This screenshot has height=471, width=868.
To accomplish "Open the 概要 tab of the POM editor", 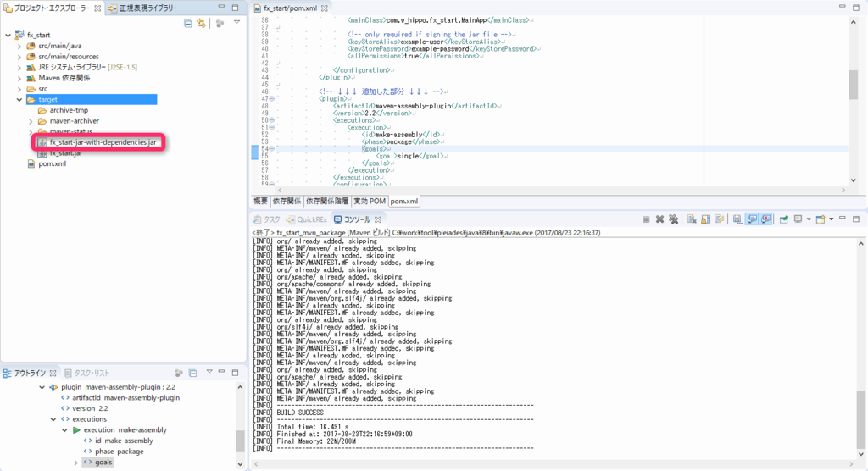I will click(x=261, y=201).
